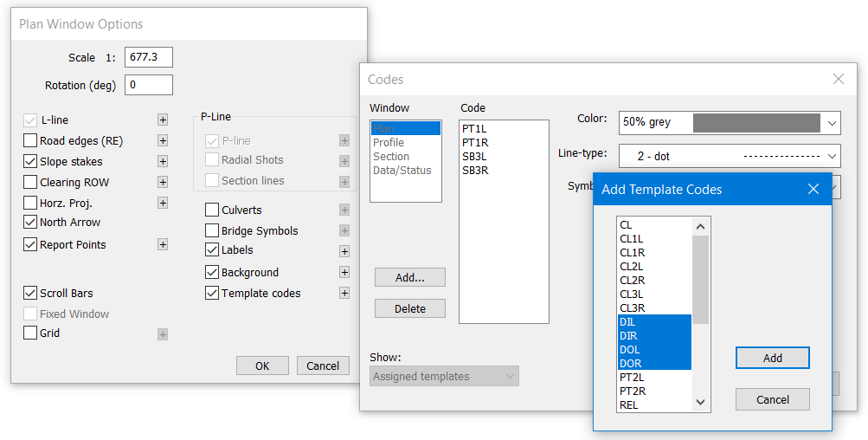Uncheck the North Arrow checkbox
This screenshot has height=440, width=868.
tap(31, 223)
